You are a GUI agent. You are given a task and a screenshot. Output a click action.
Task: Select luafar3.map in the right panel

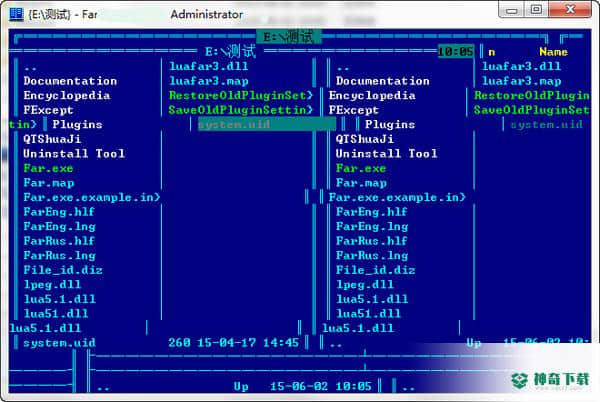521,81
